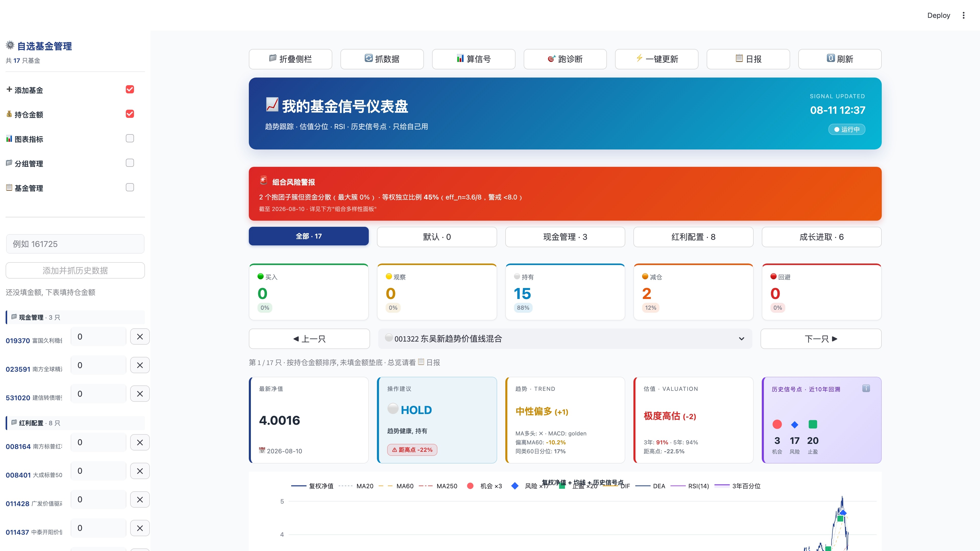
Task: Click the info icon on historical signals card
Action: tap(866, 388)
